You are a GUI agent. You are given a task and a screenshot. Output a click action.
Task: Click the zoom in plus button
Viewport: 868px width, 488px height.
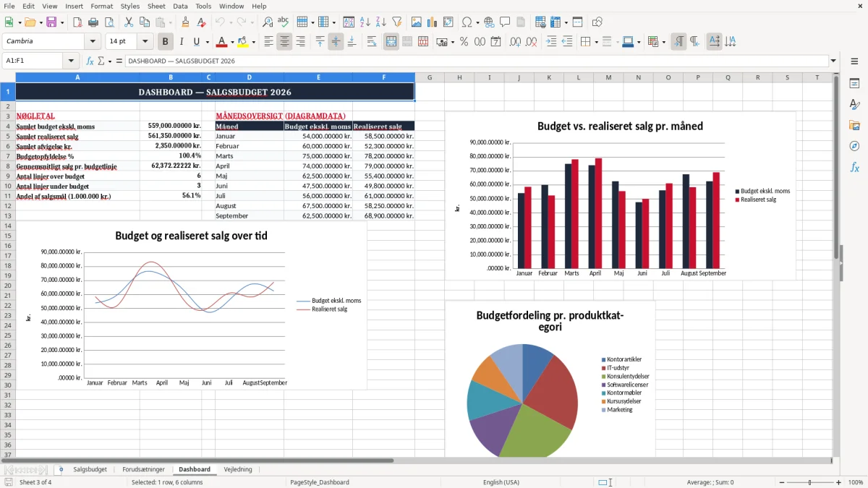click(x=838, y=482)
